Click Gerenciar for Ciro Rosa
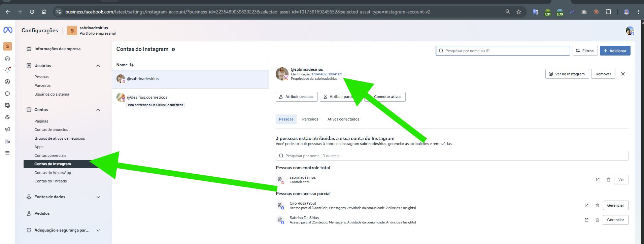644x244 pixels. [x=615, y=205]
